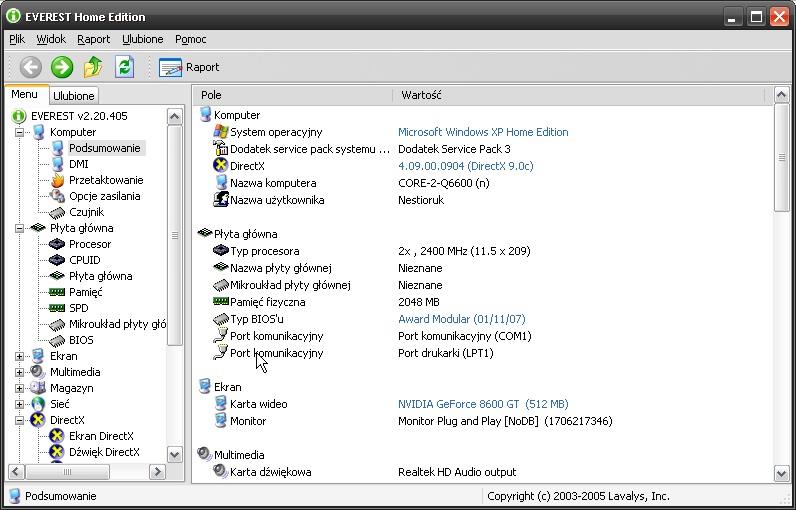796x510 pixels.
Task: Open Microsoft Windows XP Home Edition link
Action: pyautogui.click(x=483, y=132)
